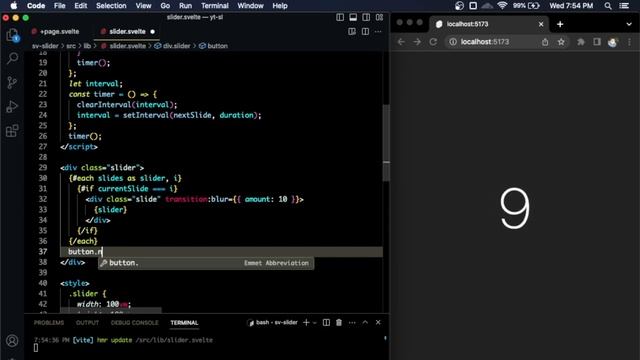Toggle browser side panel
This screenshot has height=360, width=640.
point(597,42)
